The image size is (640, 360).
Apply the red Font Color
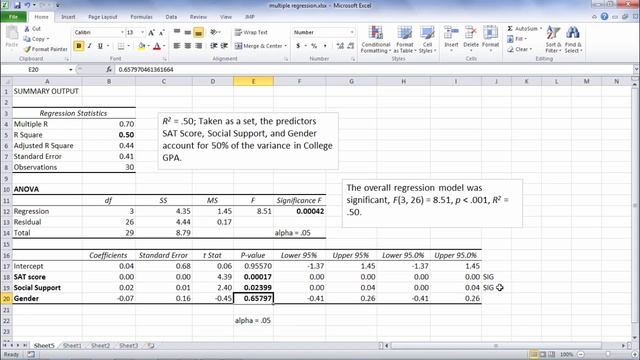tap(157, 46)
